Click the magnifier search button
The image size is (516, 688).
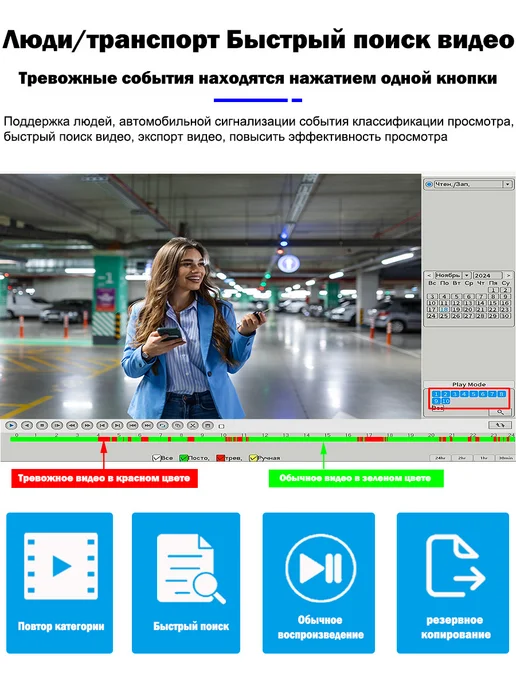pyautogui.click(x=500, y=412)
